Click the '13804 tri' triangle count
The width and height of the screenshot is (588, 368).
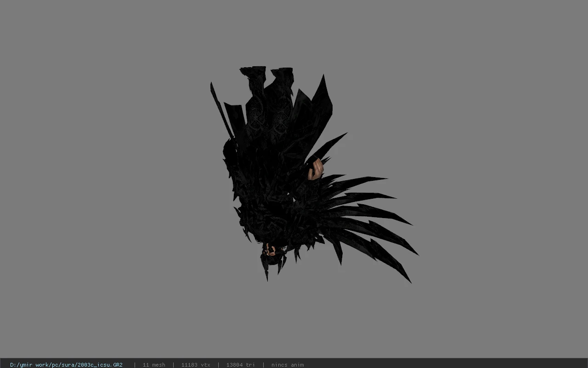pyautogui.click(x=240, y=365)
